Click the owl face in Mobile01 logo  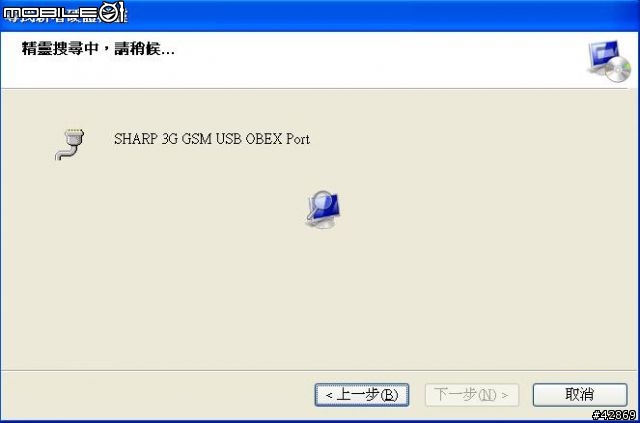[111, 13]
